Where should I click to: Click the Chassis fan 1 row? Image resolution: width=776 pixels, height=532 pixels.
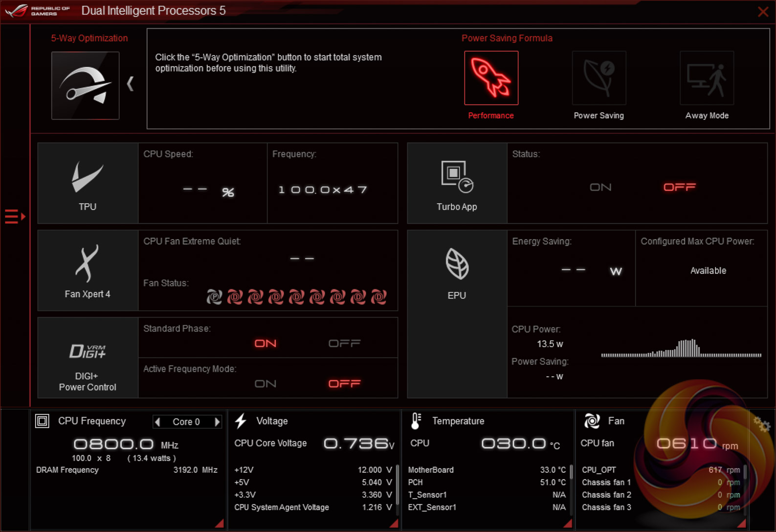click(661, 482)
